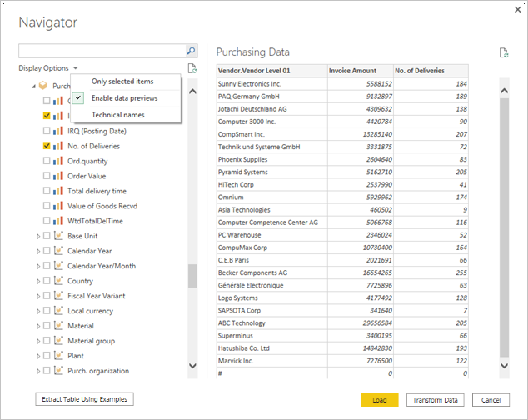Check the WtdTotalDelTime checkbox

point(47,221)
